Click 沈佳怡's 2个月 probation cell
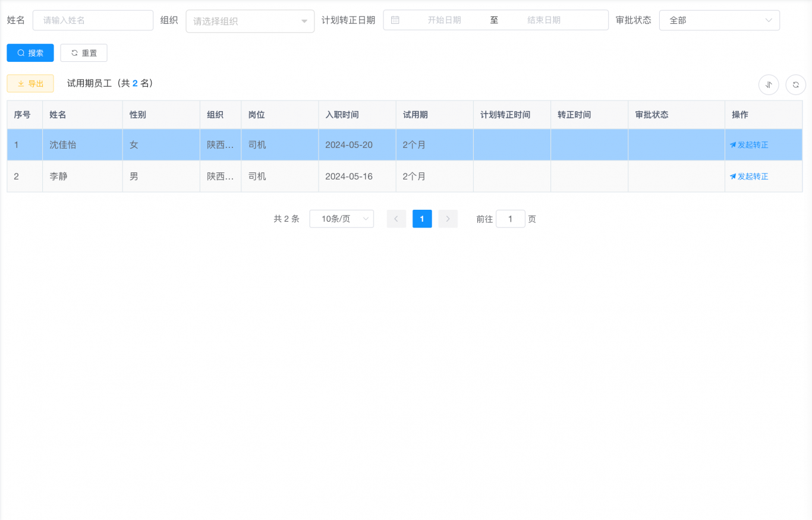This screenshot has height=520, width=812. pos(435,144)
